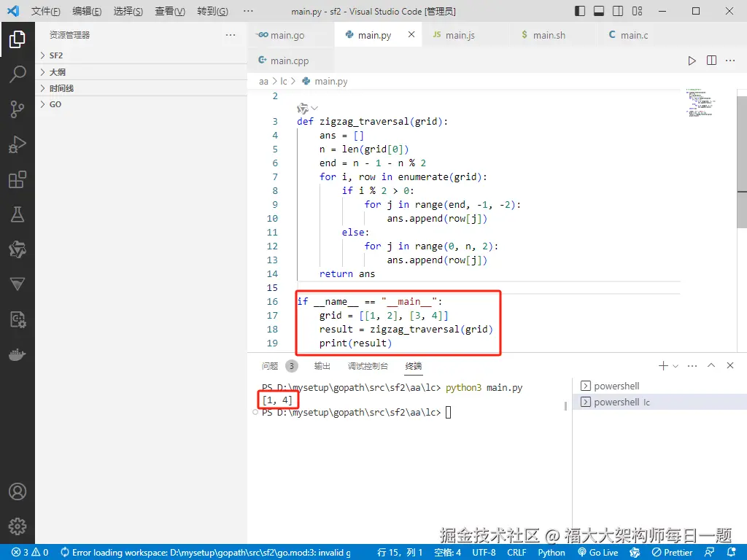Screen dimensions: 747x560
Task: Expand the GO section in Explorer
Action: tap(141, 104)
